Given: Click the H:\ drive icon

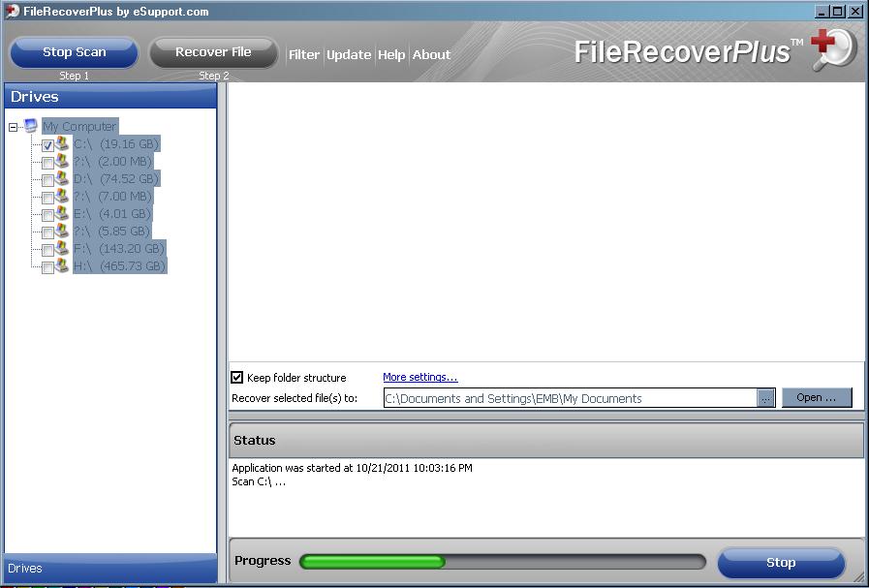Looking at the screenshot, I should 62,266.
